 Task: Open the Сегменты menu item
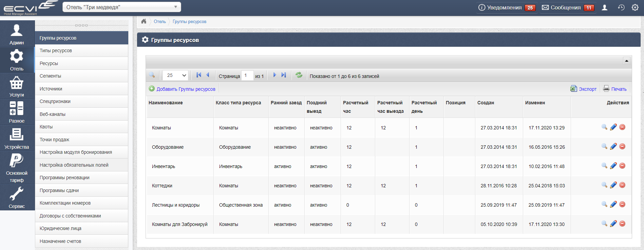coord(81,76)
